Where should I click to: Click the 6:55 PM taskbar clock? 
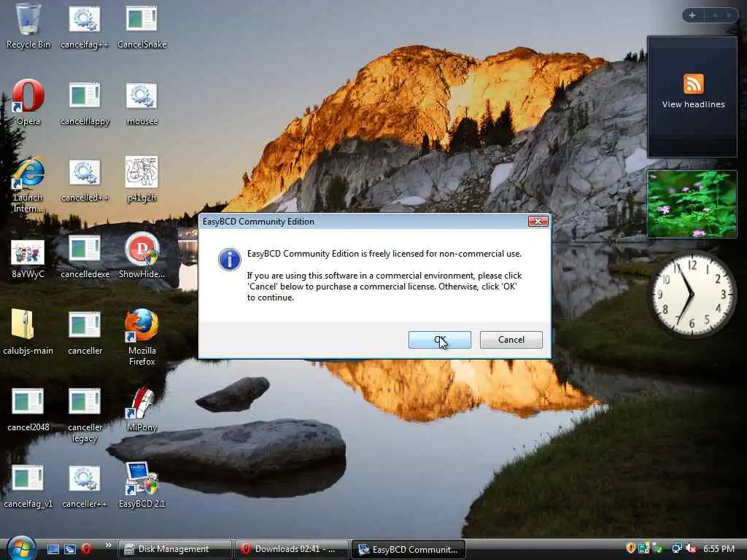pos(719,549)
